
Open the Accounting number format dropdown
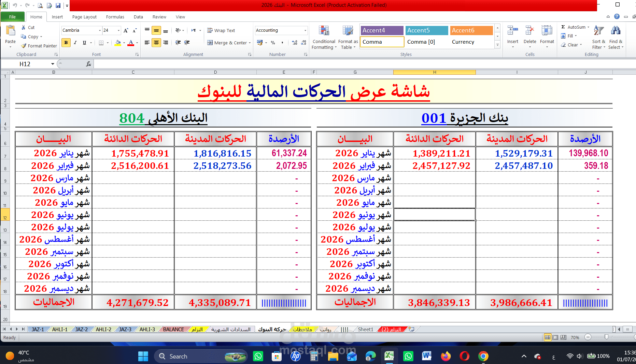[305, 30]
